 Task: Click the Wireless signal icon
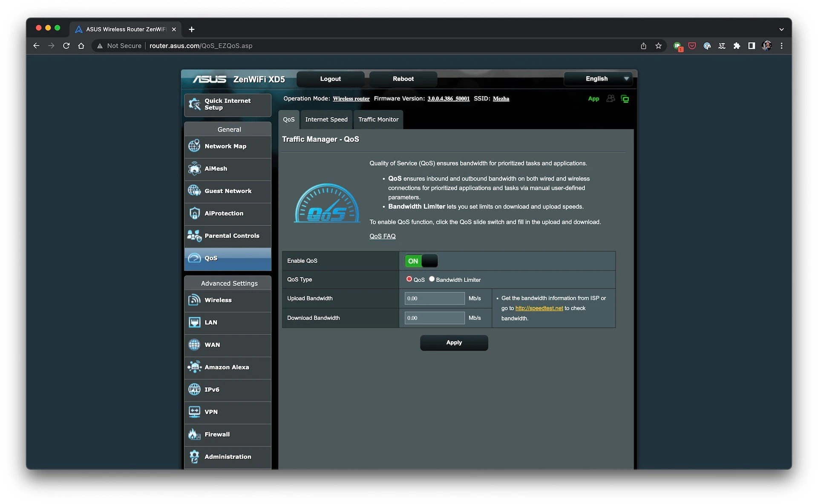[x=194, y=300]
